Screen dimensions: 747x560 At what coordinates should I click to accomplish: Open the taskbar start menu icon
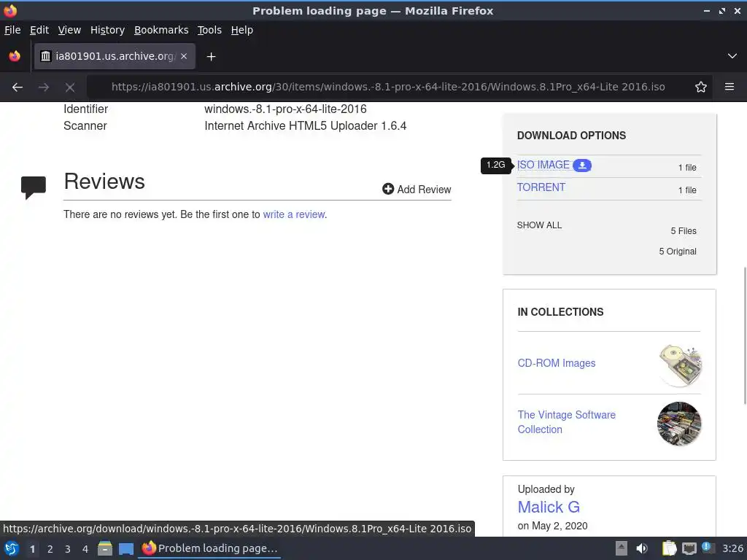[x=12, y=548]
